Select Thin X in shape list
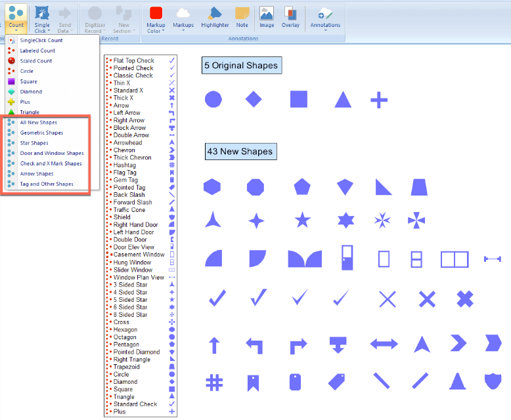 click(141, 83)
